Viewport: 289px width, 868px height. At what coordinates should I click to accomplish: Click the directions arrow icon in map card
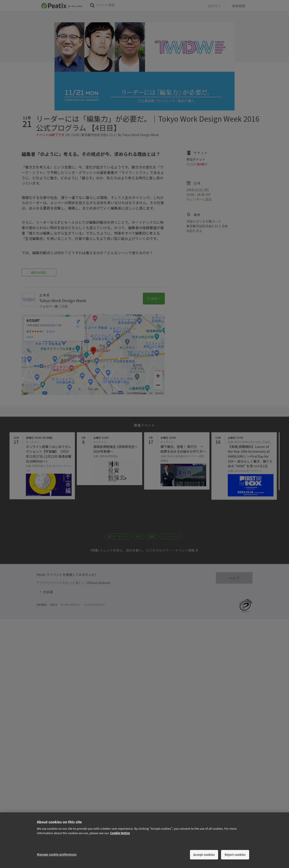[78, 322]
